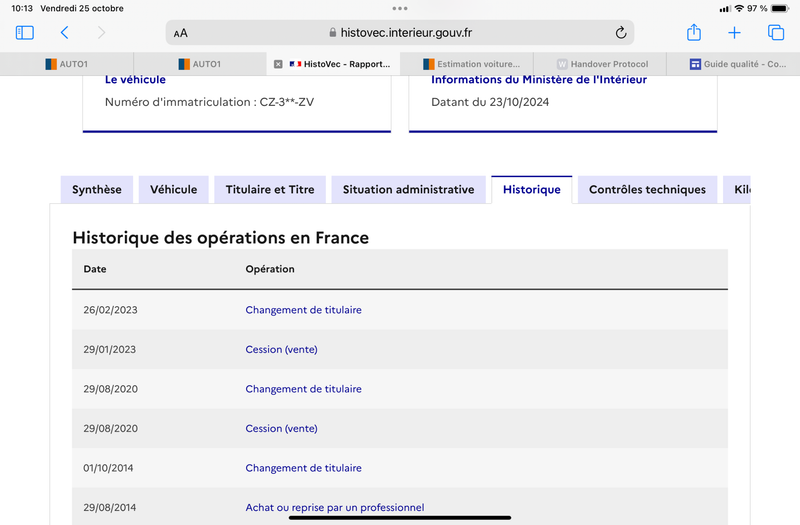Go back to previous page

tap(64, 33)
